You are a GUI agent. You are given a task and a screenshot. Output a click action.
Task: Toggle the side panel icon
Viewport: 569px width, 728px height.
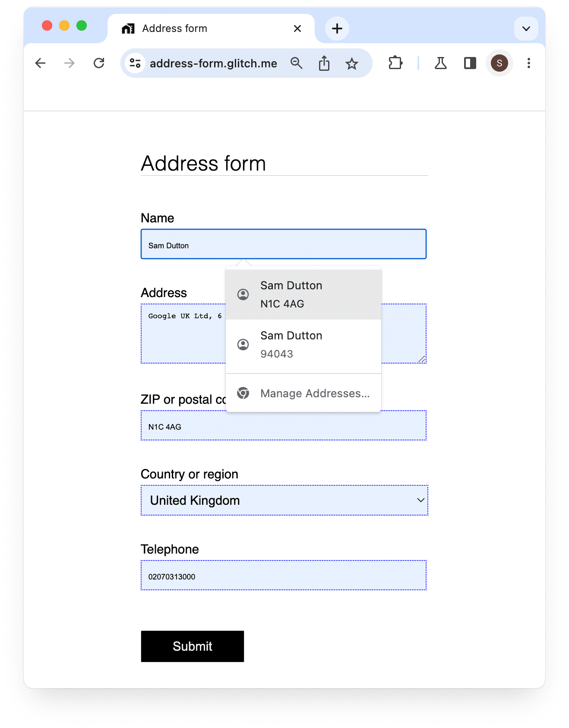pyautogui.click(x=470, y=63)
